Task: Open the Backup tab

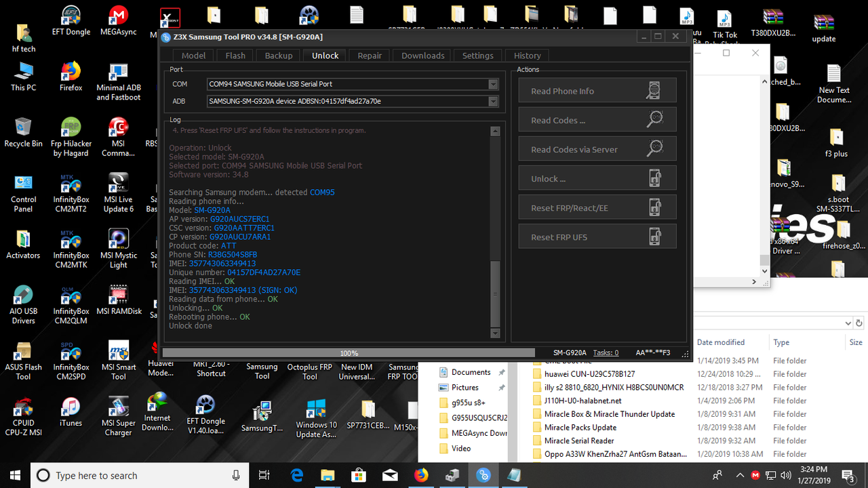Action: tap(279, 56)
